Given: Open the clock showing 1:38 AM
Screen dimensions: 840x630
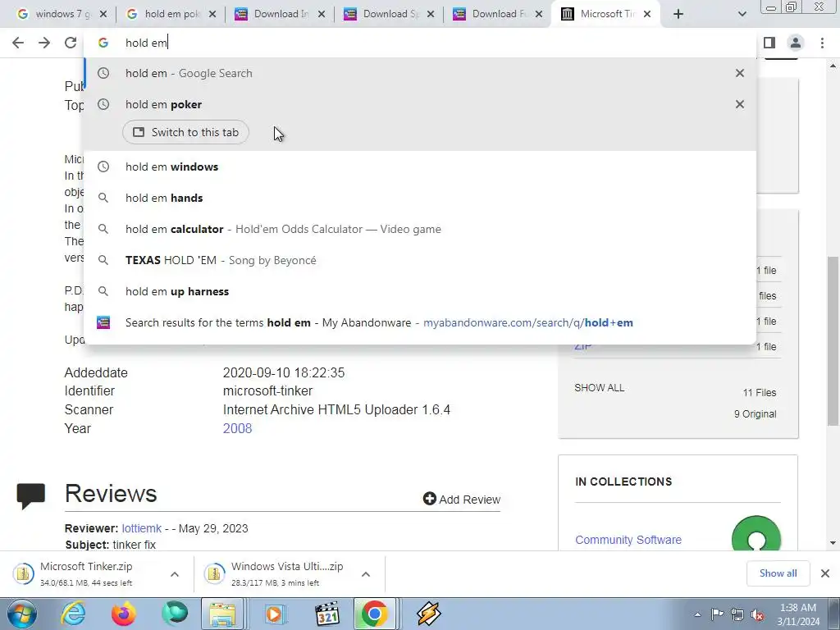Looking at the screenshot, I should click(x=798, y=614).
